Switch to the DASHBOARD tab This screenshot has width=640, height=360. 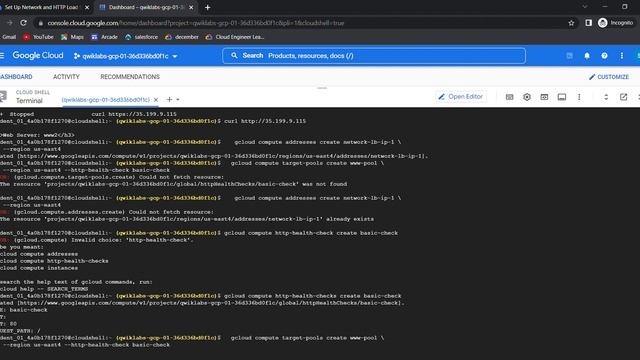click(x=16, y=77)
